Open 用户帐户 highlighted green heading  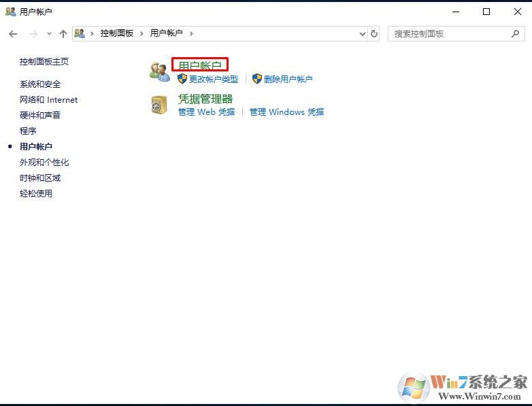200,65
